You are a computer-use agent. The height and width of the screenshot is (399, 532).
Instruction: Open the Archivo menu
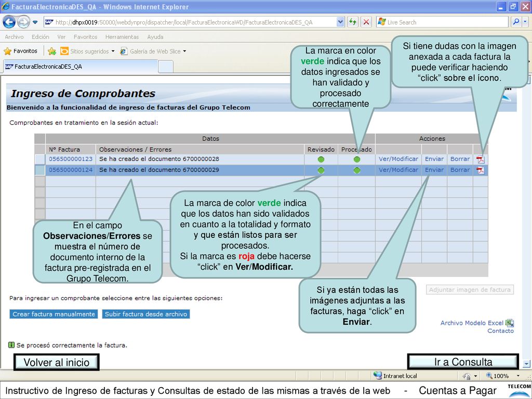[x=14, y=37]
